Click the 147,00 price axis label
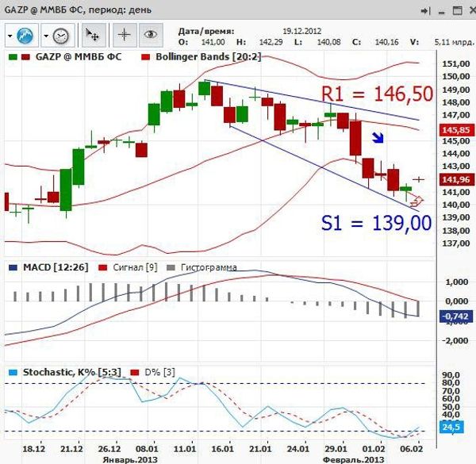The image size is (476, 464). click(x=456, y=115)
